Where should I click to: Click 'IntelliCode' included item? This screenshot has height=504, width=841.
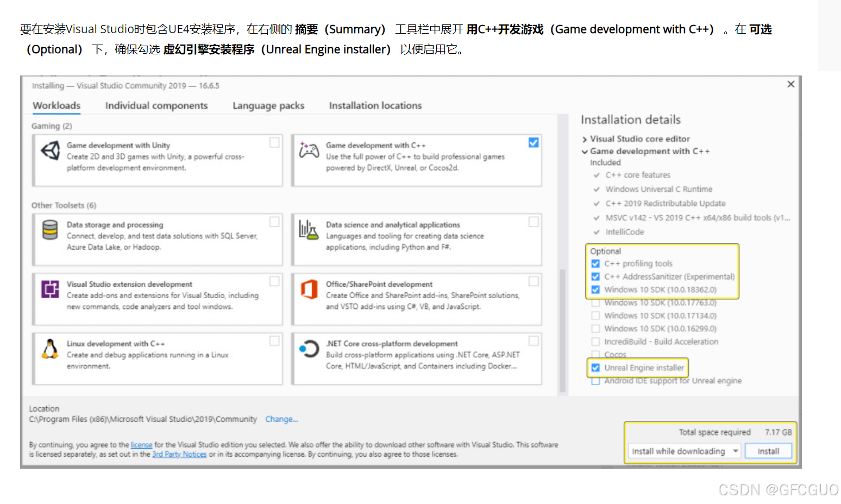point(625,232)
